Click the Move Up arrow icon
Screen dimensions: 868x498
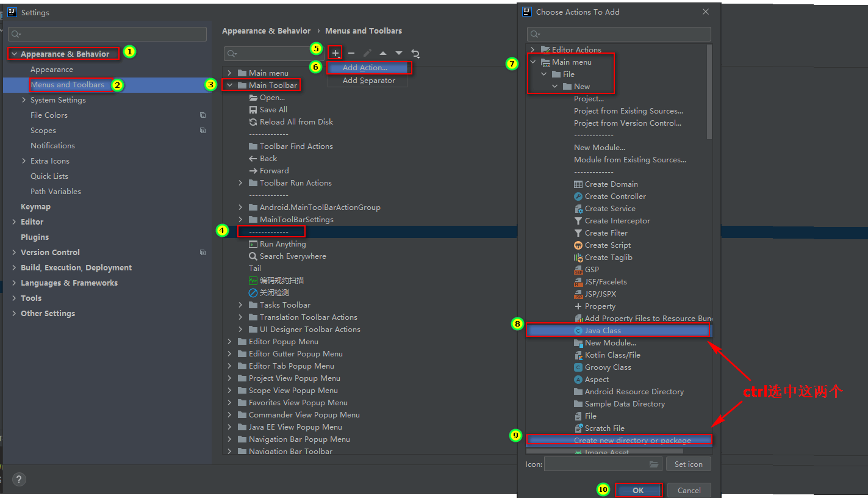click(383, 53)
